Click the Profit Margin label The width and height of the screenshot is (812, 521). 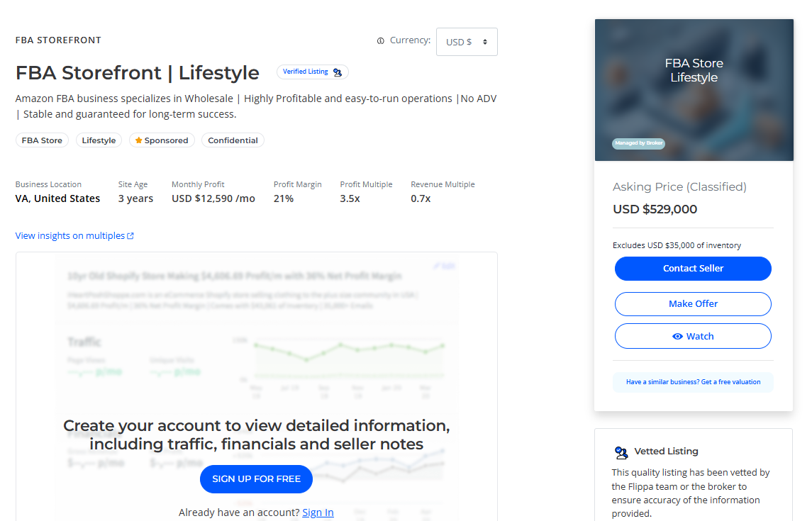coord(298,184)
